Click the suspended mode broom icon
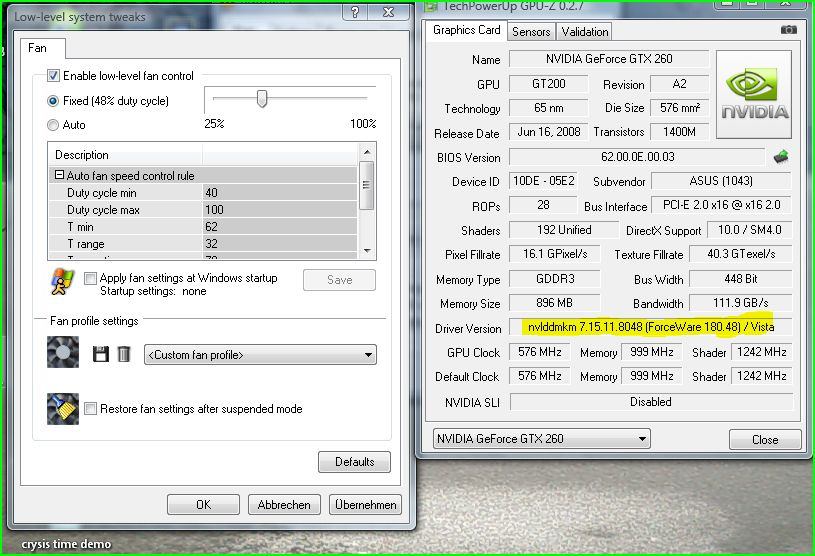The width and height of the screenshot is (815, 556). pos(63,409)
